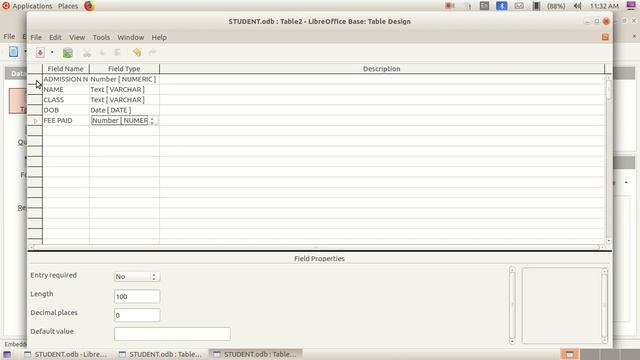Open the Help menu
640x360 pixels.
[159, 37]
